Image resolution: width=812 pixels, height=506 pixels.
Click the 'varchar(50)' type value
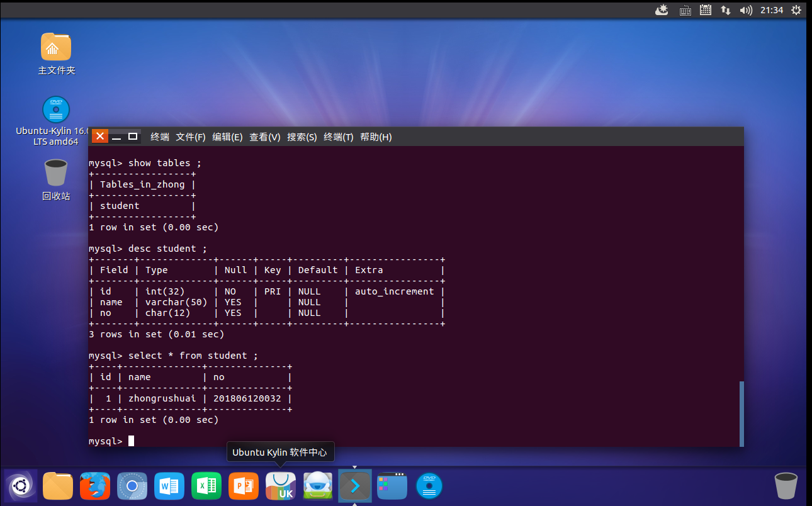[176, 302]
